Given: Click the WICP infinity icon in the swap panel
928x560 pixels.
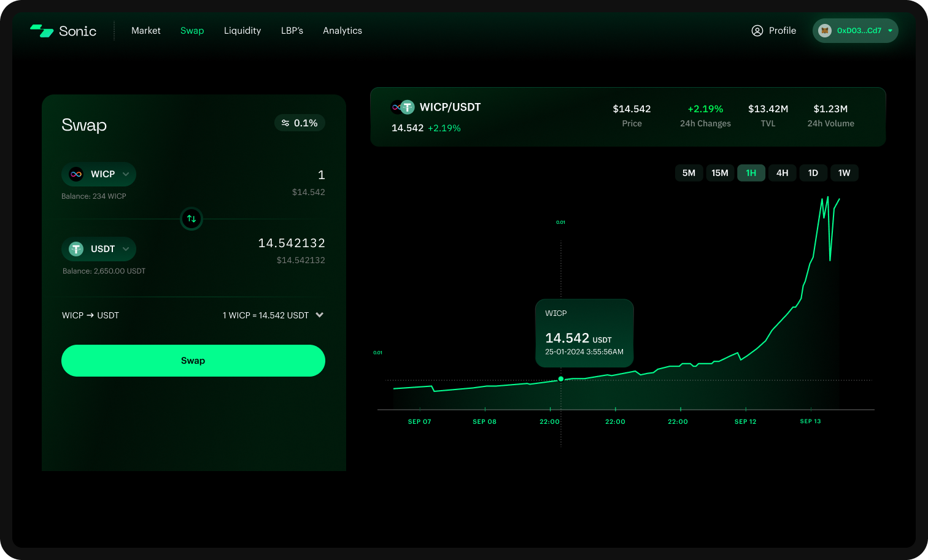Looking at the screenshot, I should coord(75,174).
